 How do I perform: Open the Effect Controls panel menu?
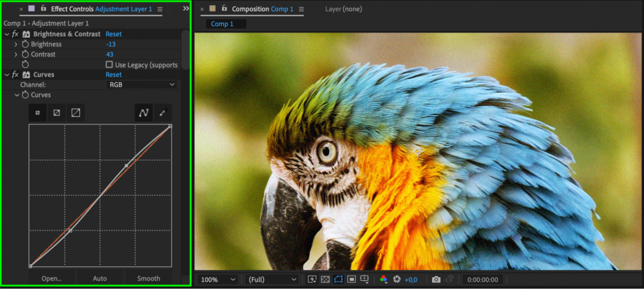pyautogui.click(x=160, y=9)
